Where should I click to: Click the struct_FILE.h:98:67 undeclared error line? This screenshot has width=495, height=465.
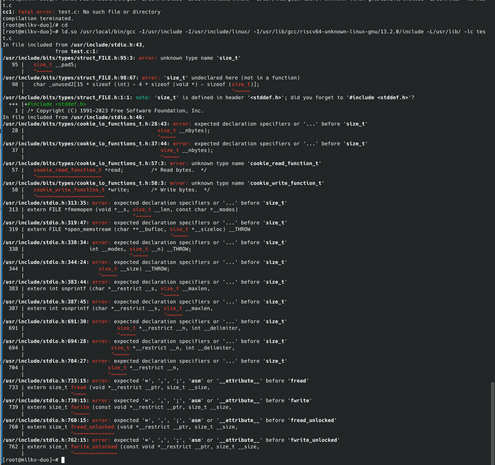[151, 78]
